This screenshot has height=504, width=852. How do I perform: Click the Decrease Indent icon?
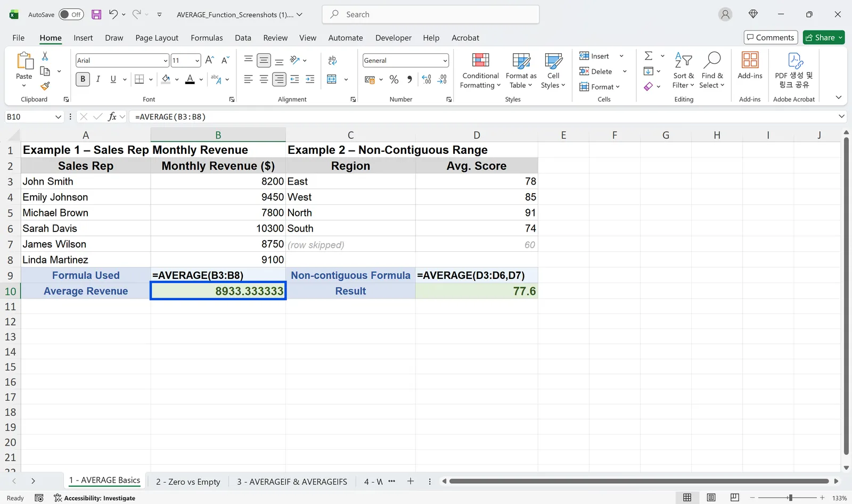tap(294, 79)
